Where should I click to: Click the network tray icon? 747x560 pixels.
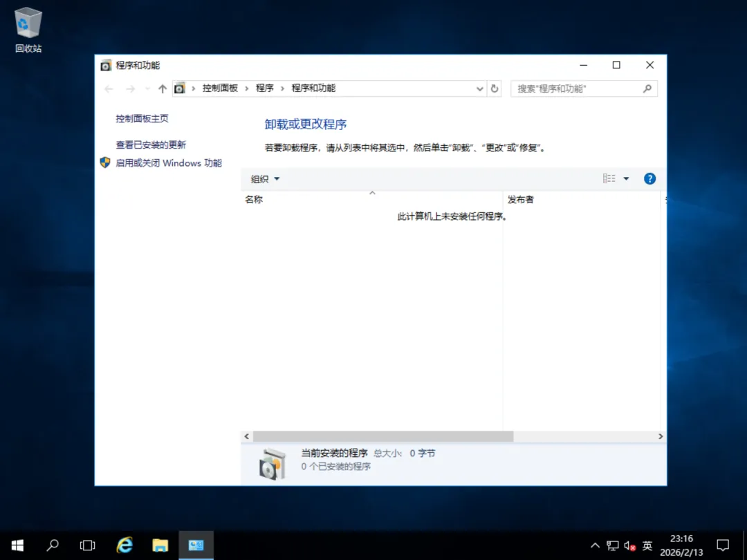(x=613, y=545)
